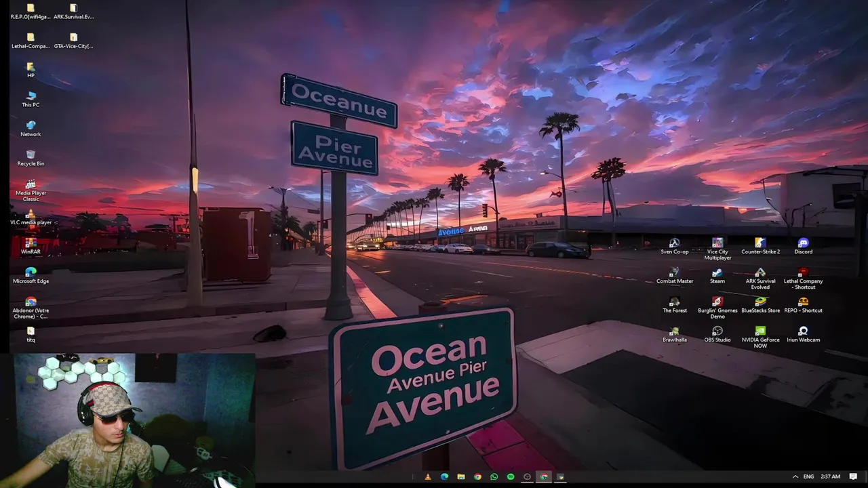Open WhatsApp from the taskbar

click(494, 476)
